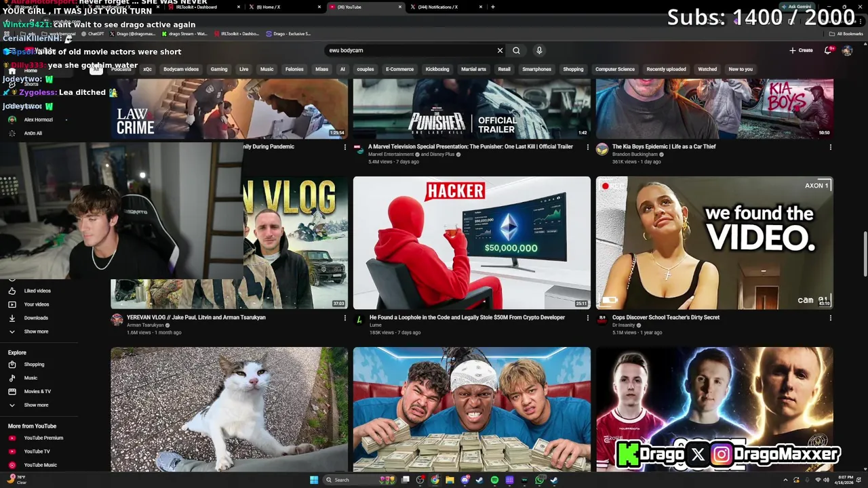
Task: Select the Smartphones filter chip
Action: coord(536,69)
